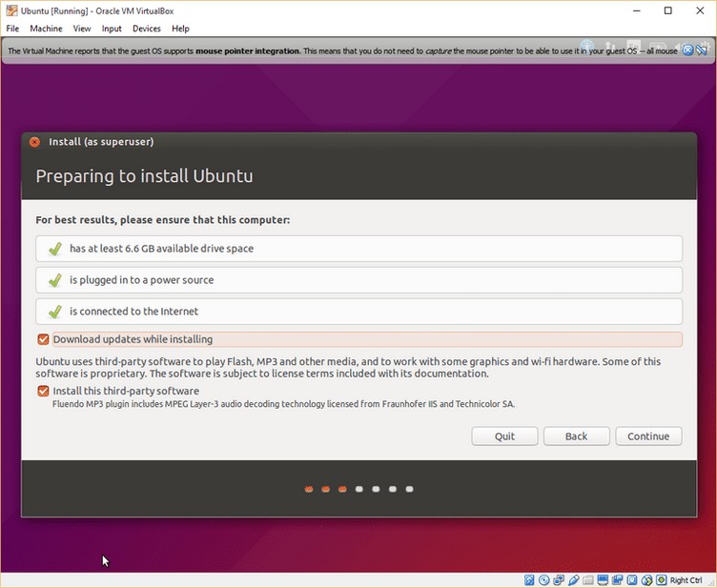Viewport: 717px width, 588px height.
Task: Click the 'Install (as superuser)' title text
Action: pyautogui.click(x=101, y=142)
